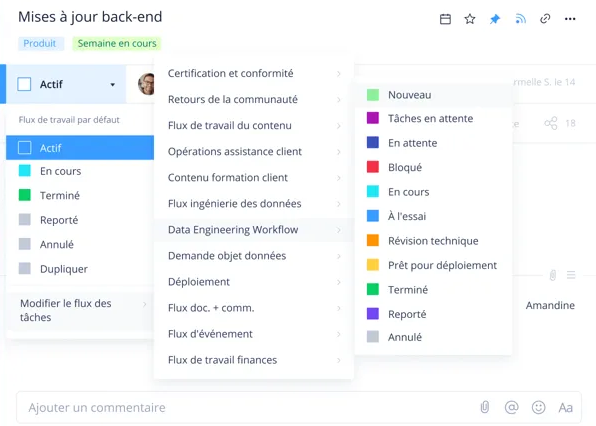Tick the checkbox beside highlighted Actif item

25,147
